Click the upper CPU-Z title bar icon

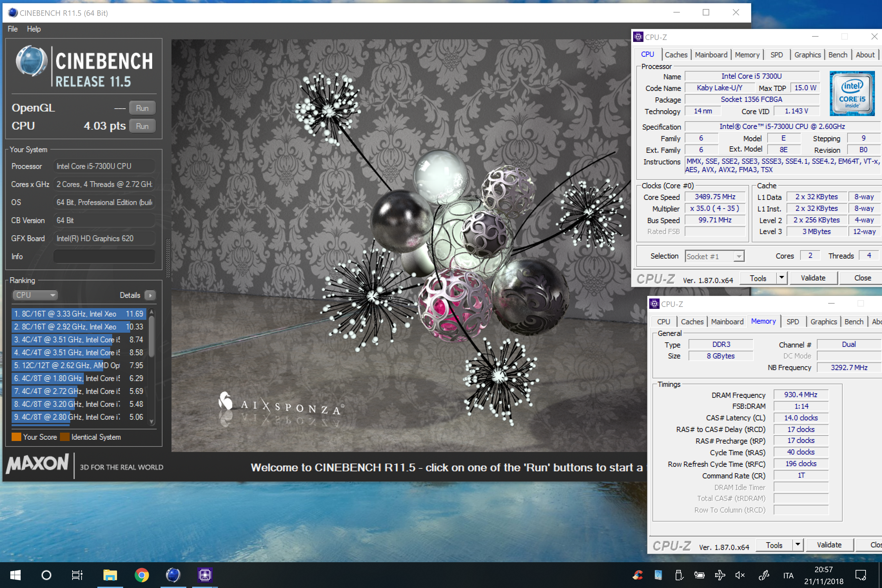tap(638, 37)
